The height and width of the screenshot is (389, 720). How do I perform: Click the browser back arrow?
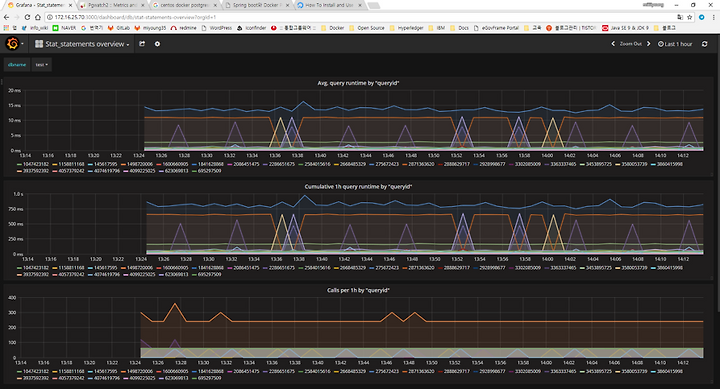6,17
